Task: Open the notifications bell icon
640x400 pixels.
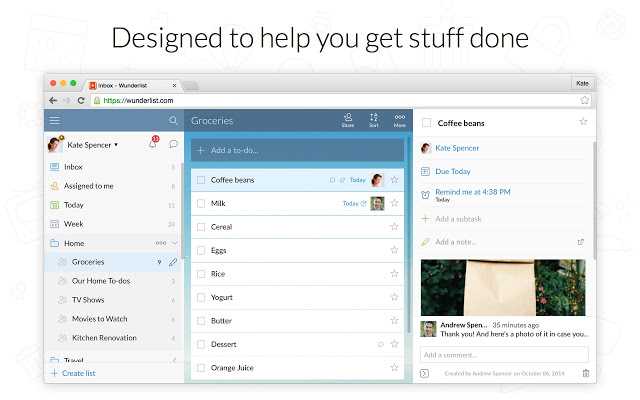Action: coord(153,144)
